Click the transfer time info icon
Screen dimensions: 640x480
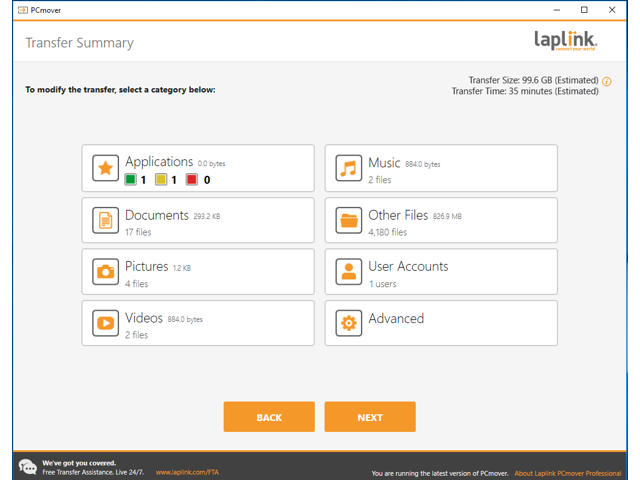click(607, 81)
